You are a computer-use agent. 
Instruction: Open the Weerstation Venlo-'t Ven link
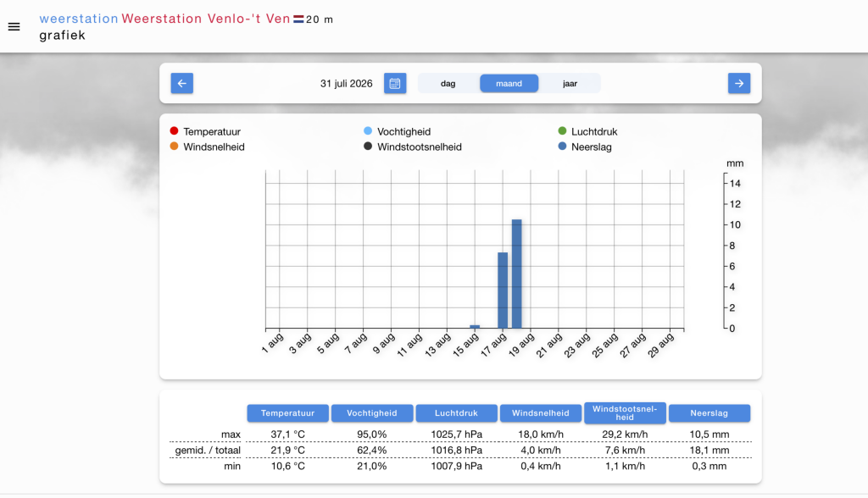click(x=206, y=19)
